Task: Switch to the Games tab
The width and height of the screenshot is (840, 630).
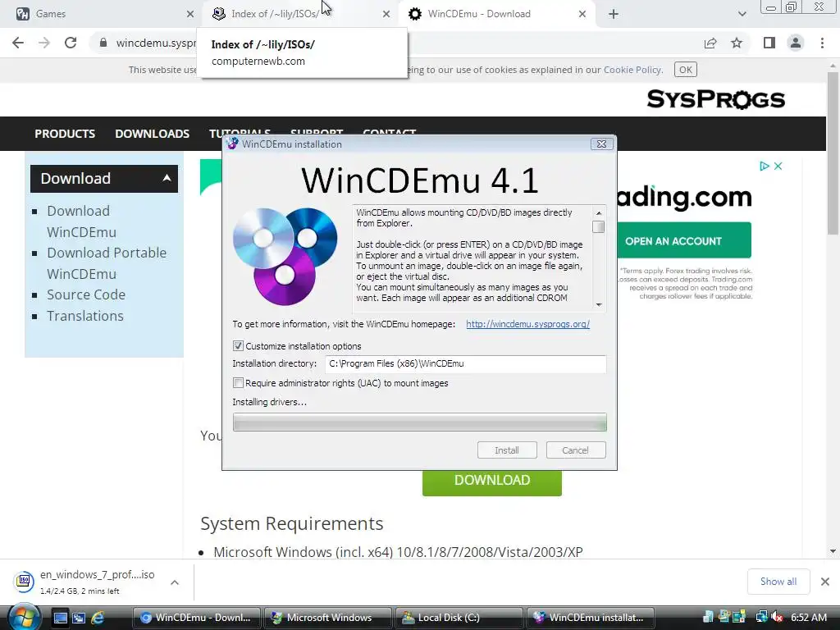Action: [102, 14]
